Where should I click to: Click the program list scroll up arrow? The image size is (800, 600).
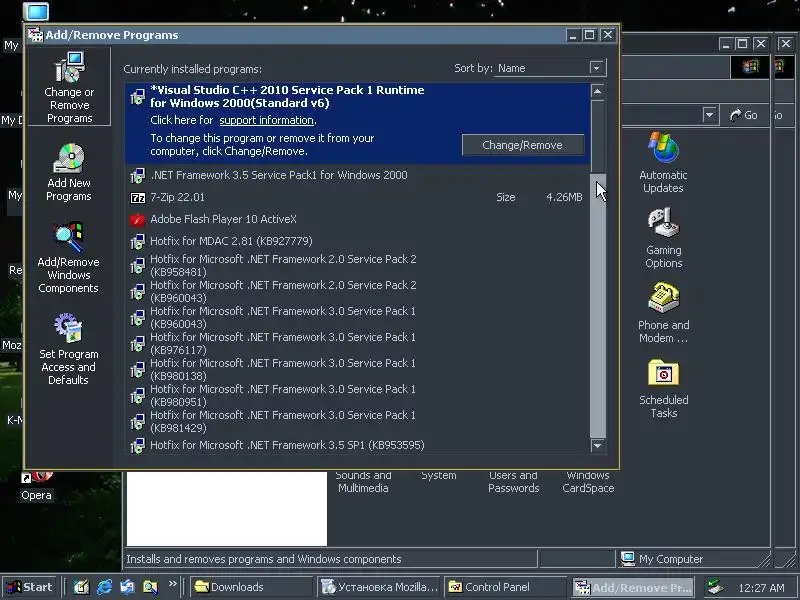coord(597,91)
